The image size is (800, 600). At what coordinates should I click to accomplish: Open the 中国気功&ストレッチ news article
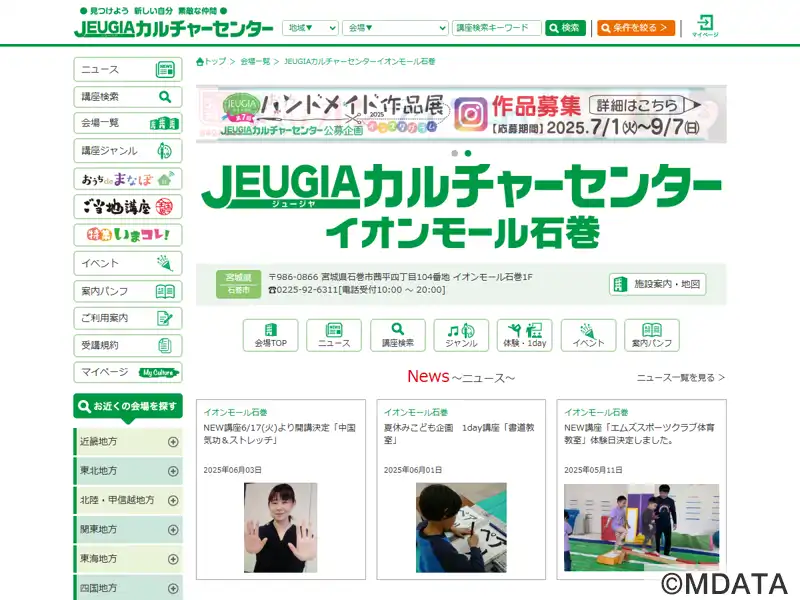pos(280,434)
